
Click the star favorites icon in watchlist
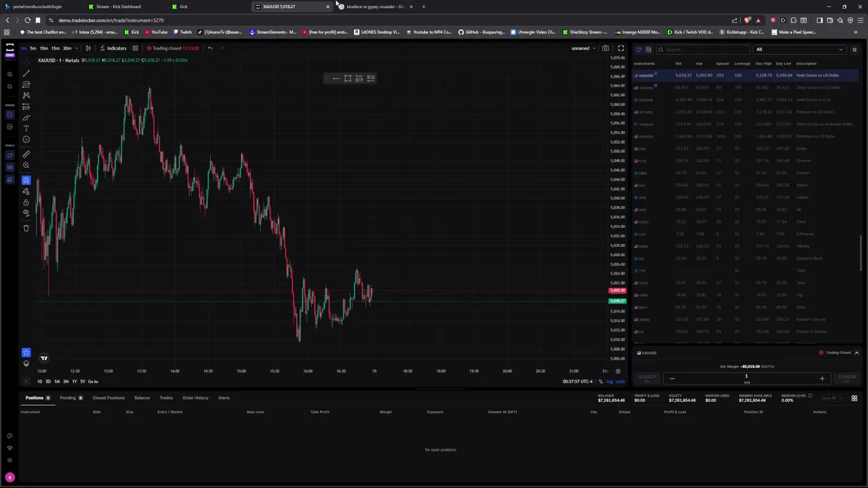click(854, 49)
